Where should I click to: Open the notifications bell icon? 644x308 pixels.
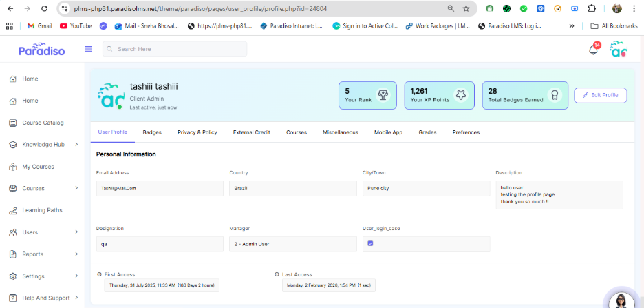593,50
